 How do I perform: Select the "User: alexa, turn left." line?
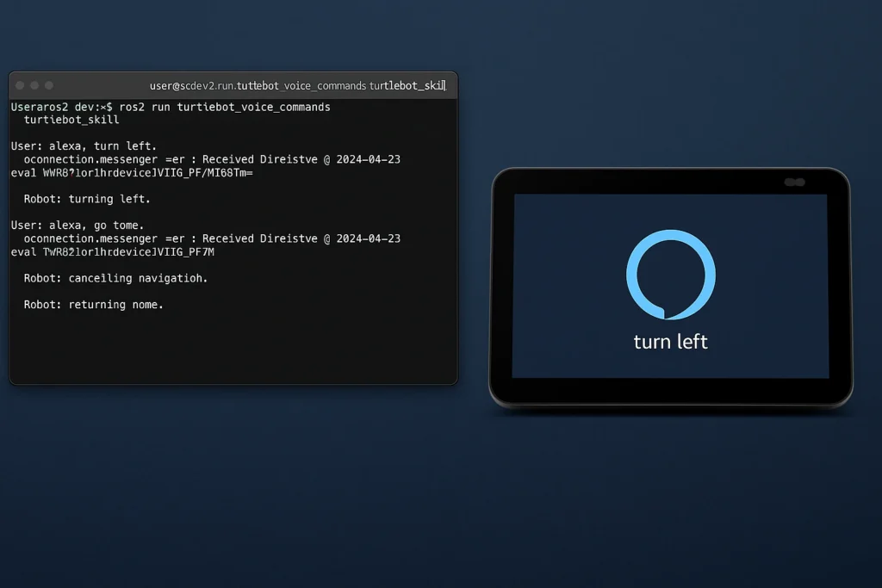84,146
